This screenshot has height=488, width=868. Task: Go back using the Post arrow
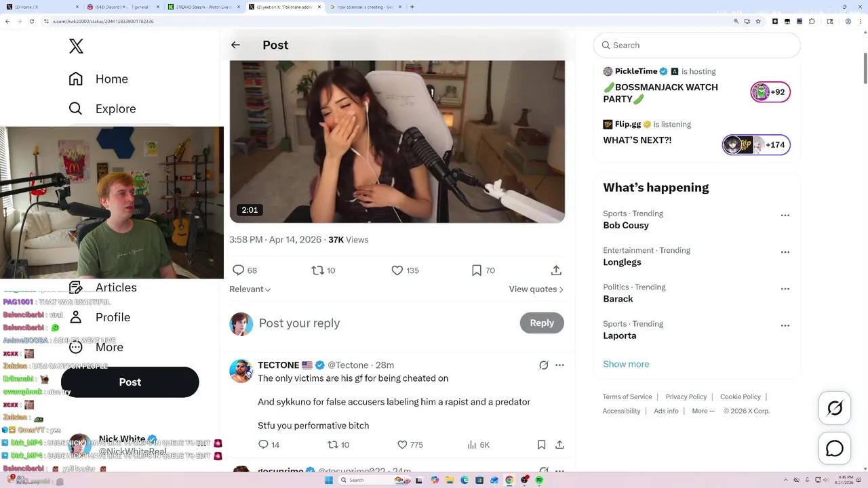pos(235,45)
